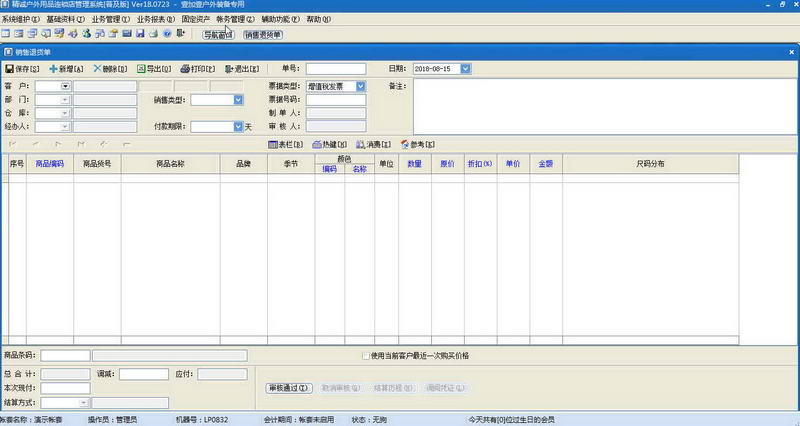Click the 退出 (Exit) icon
This screenshot has width=800, height=426.
230,69
